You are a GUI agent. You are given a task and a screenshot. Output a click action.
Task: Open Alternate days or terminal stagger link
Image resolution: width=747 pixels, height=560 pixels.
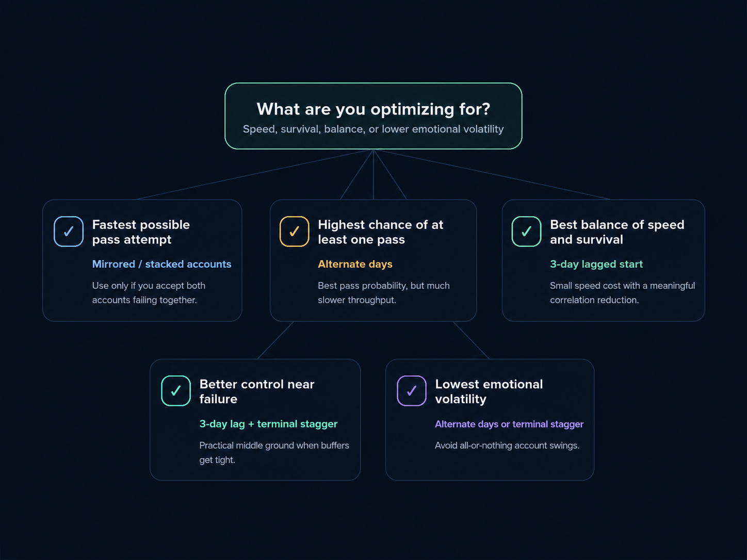pyautogui.click(x=509, y=424)
